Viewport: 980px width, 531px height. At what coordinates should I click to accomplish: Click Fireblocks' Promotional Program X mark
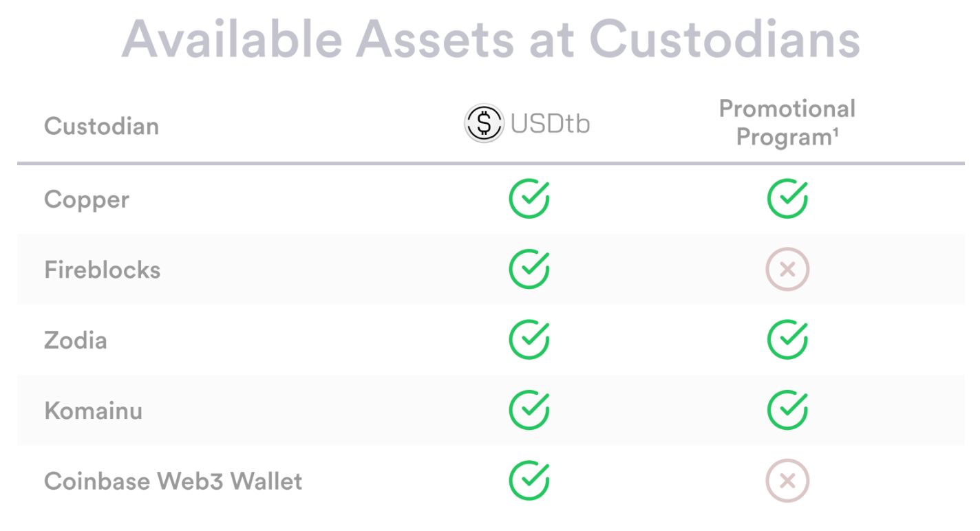click(787, 269)
